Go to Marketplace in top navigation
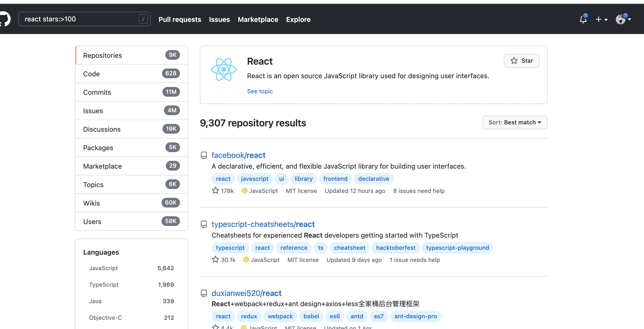 pos(258,19)
